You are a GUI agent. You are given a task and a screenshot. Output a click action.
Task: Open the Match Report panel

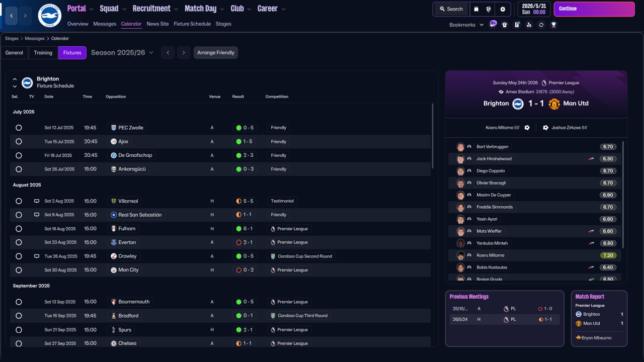point(599,318)
